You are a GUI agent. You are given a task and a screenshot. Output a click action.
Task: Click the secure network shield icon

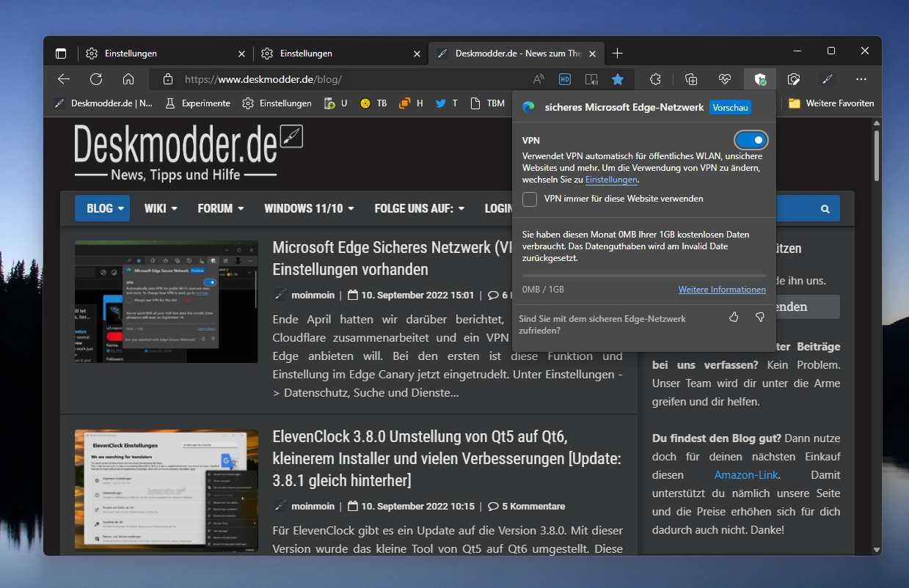tap(760, 79)
